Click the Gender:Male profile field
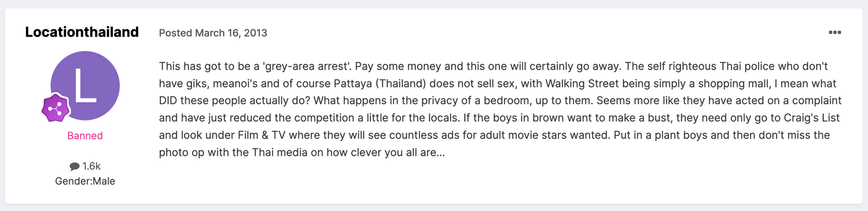868x211 pixels. 85,181
